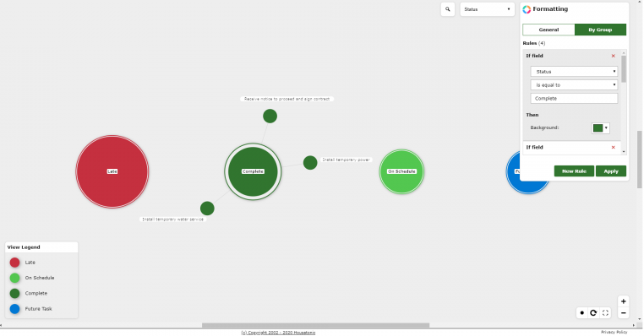
Task: Switch to the General tab
Action: pos(548,30)
